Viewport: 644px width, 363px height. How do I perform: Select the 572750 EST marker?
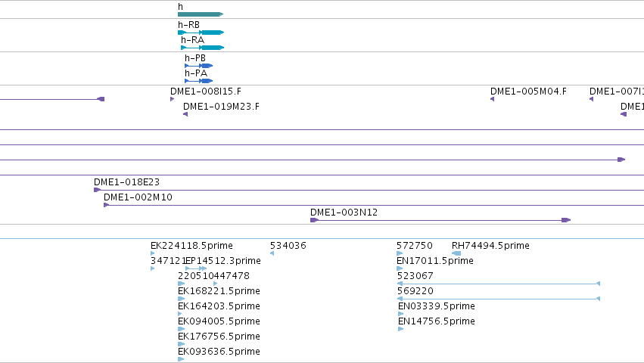400,253
